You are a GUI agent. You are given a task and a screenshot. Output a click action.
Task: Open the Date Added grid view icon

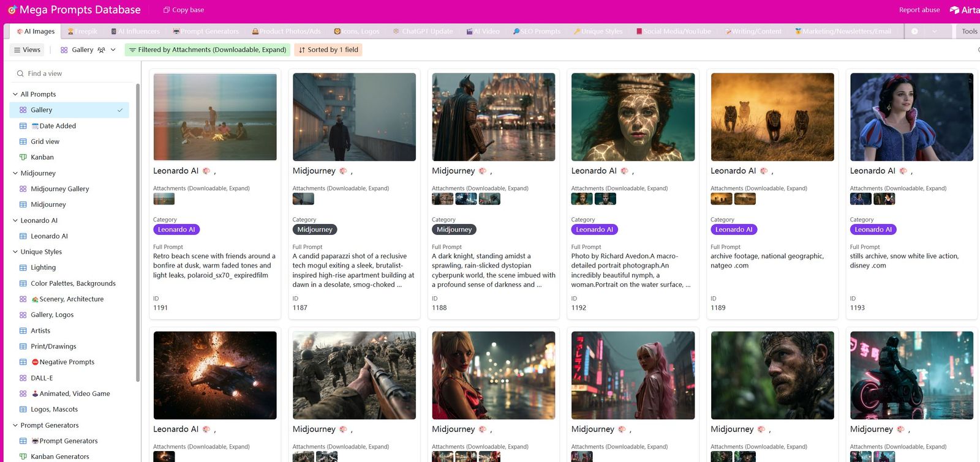point(23,126)
